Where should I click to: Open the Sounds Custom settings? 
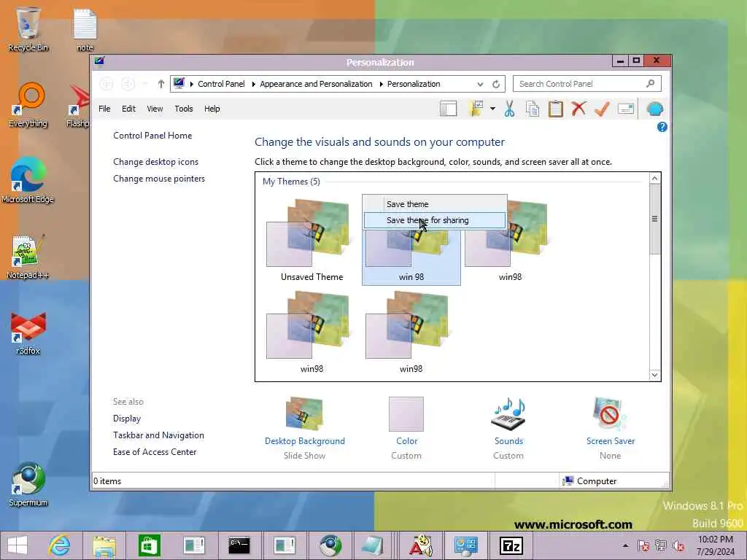click(508, 427)
